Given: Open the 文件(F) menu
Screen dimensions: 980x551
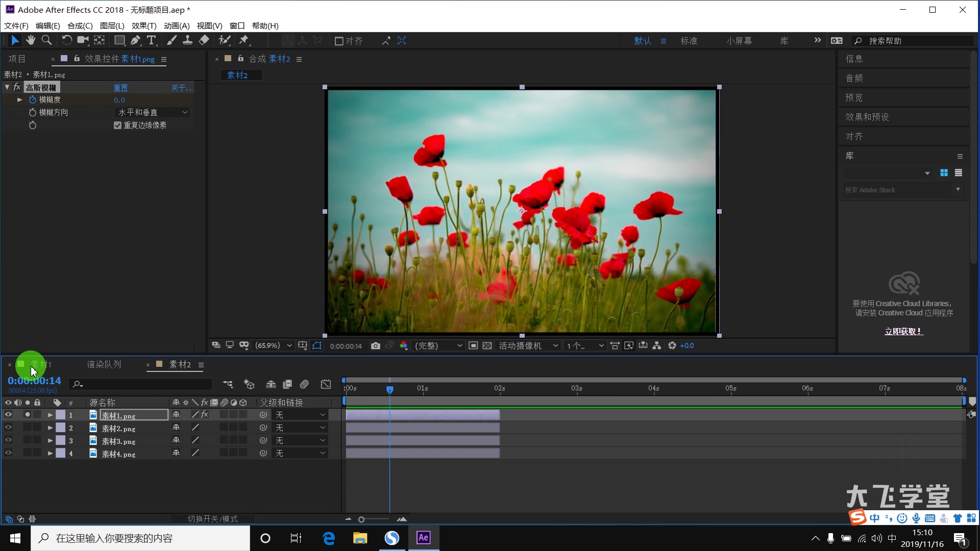Looking at the screenshot, I should point(16,26).
